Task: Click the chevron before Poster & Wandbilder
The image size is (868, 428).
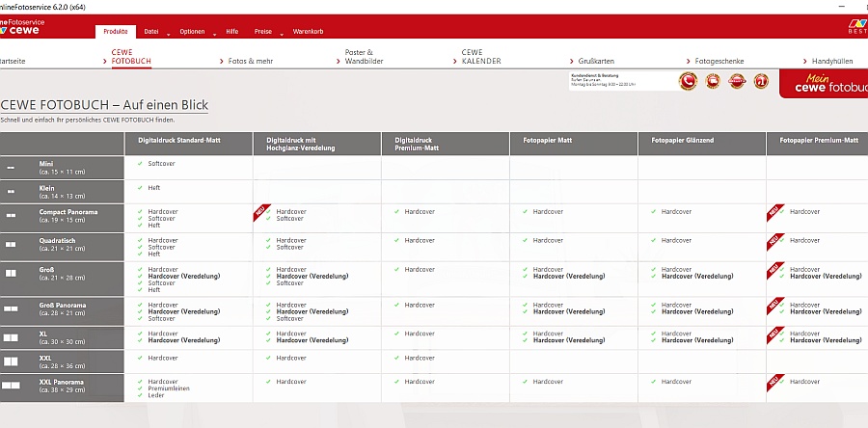Action: (339, 62)
